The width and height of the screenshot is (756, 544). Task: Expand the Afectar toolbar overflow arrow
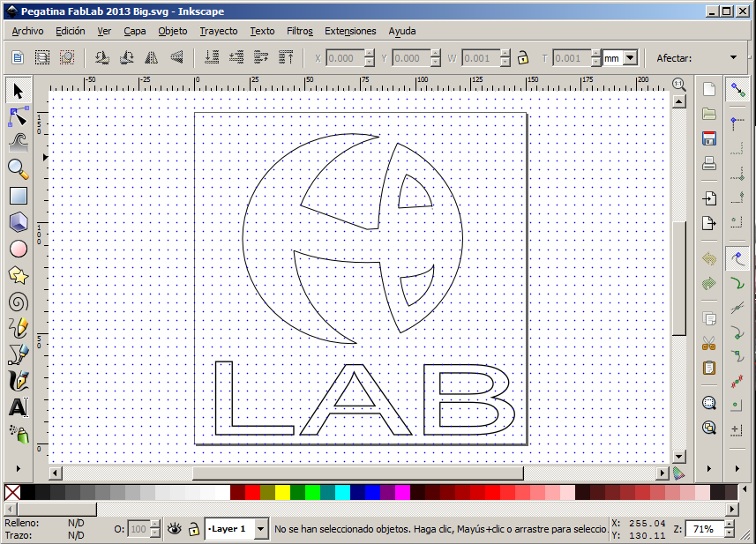(733, 58)
